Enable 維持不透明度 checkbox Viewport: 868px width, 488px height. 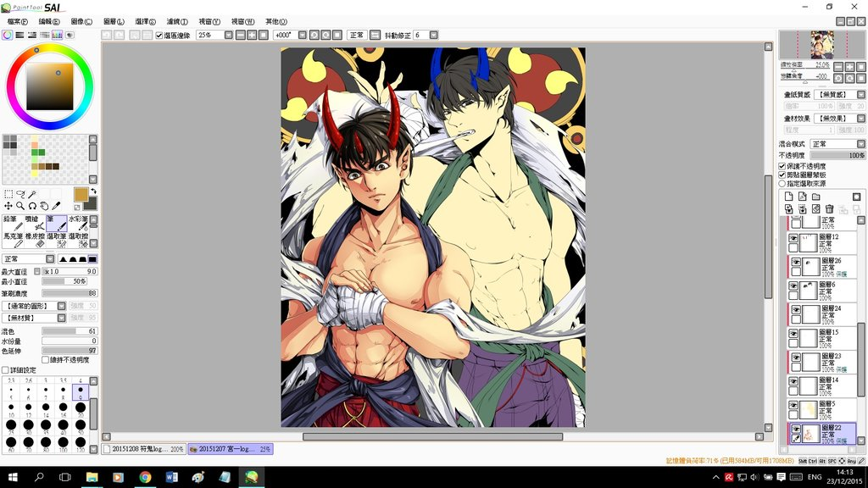[46, 359]
